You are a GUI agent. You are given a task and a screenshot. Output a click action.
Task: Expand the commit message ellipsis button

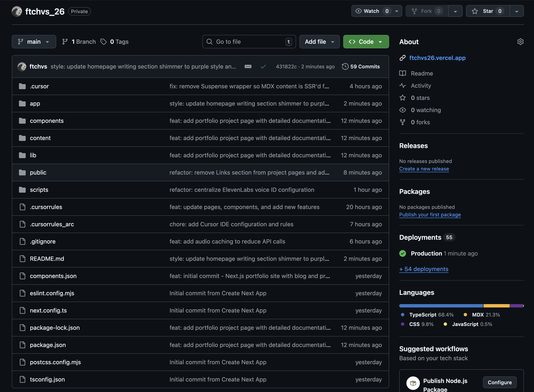point(248,67)
